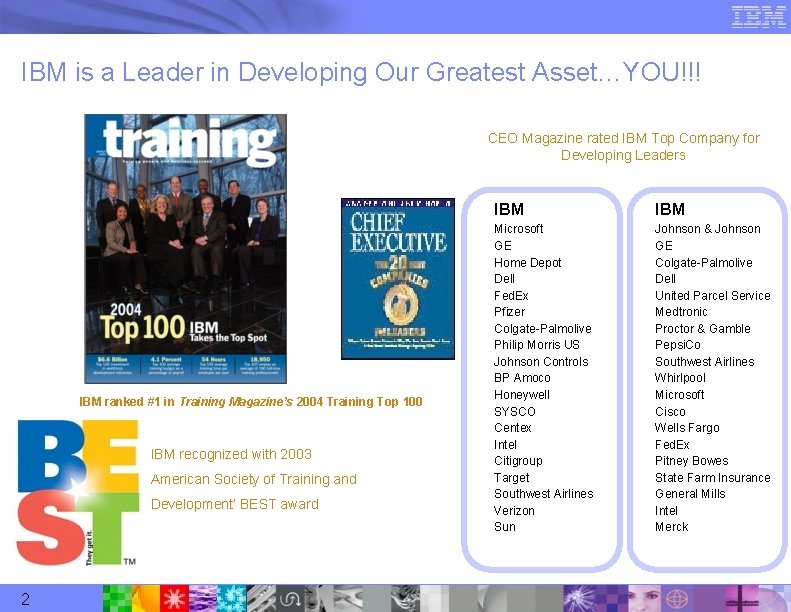Viewport: 791px width, 612px height.
Task: Select the 'Centex' entry
Action: coord(513,428)
